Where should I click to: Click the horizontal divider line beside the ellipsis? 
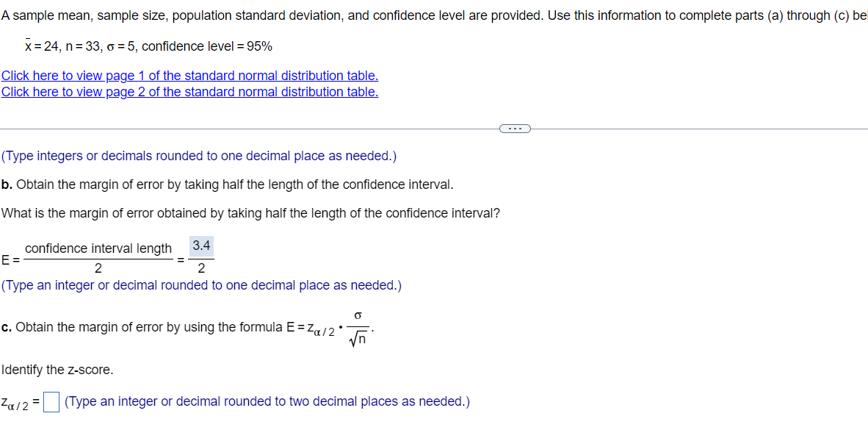(x=249, y=129)
